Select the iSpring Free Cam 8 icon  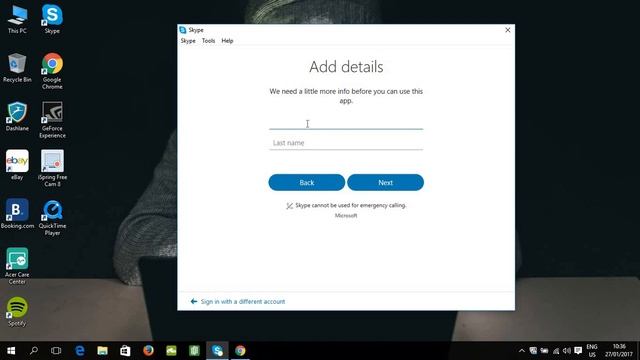tap(52, 169)
